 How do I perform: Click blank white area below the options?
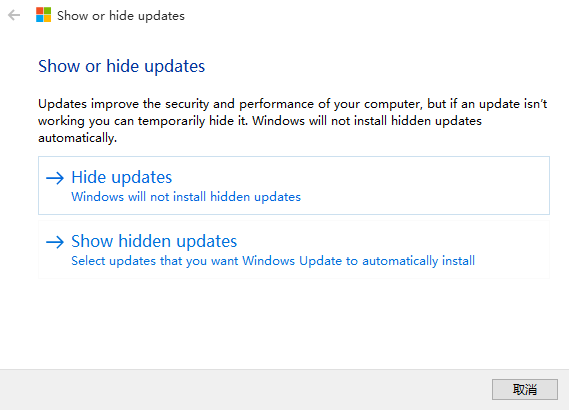tap(284, 323)
